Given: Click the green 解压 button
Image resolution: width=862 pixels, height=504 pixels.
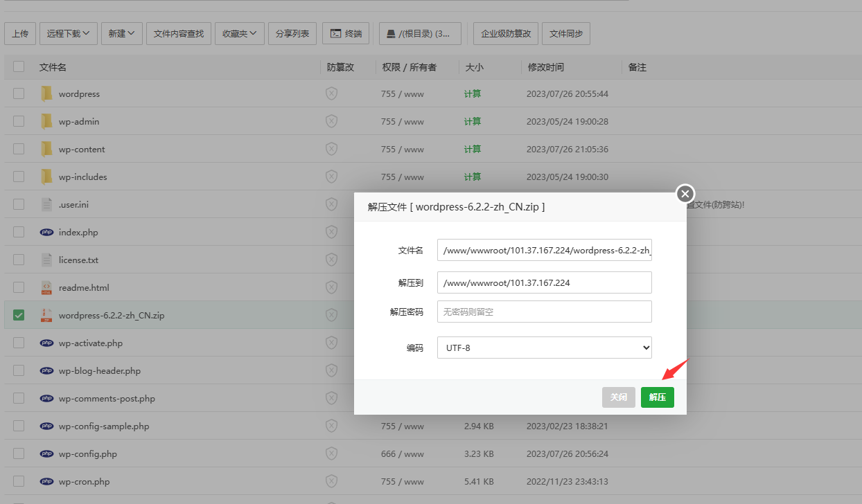Looking at the screenshot, I should (x=657, y=397).
